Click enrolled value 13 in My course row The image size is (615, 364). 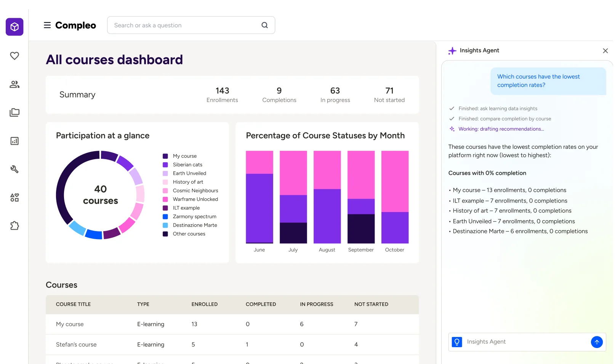click(194, 324)
